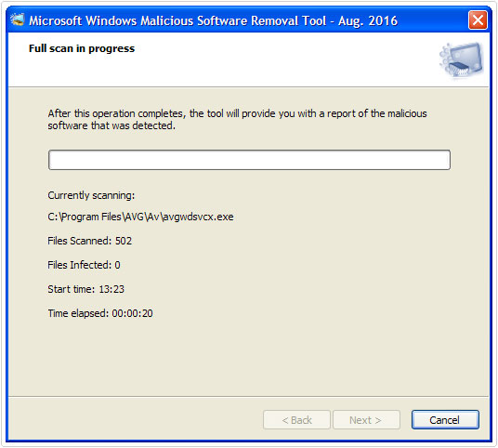498x448 pixels.
Task: Select the currently scanned file path text
Action: pyautogui.click(x=140, y=217)
